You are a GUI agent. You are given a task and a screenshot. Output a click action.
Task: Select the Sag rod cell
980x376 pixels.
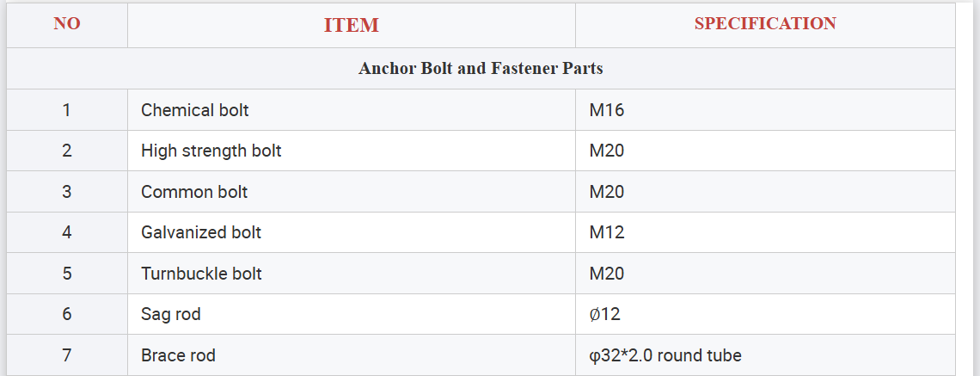pyautogui.click(x=171, y=314)
